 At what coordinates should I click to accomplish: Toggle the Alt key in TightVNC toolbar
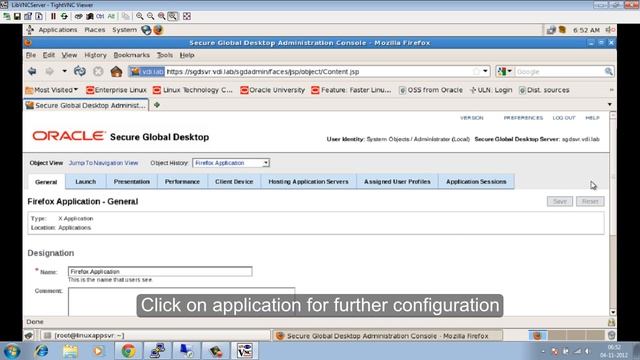click(x=111, y=16)
